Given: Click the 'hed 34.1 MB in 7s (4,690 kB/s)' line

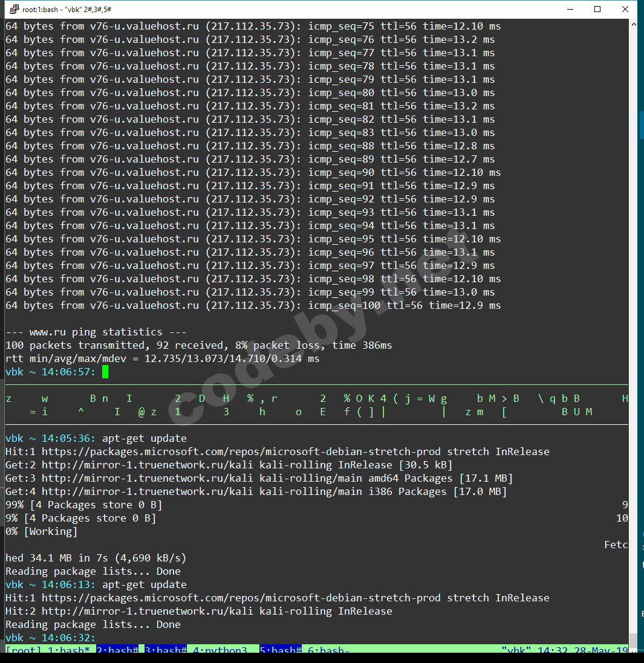Looking at the screenshot, I should point(96,558).
